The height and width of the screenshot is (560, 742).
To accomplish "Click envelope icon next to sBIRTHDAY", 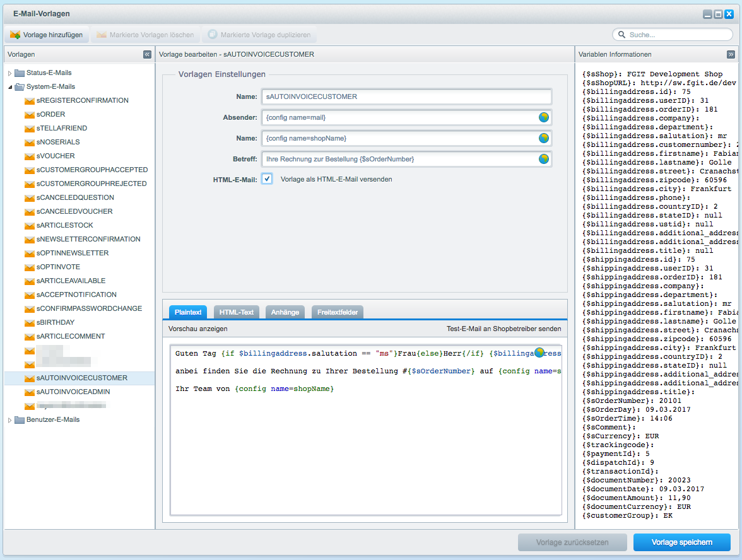I will click(x=29, y=323).
